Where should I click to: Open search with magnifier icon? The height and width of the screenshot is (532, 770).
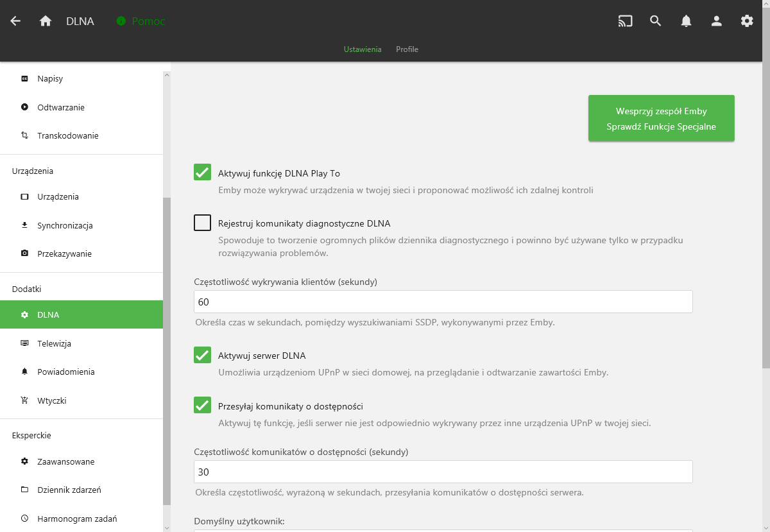pyautogui.click(x=655, y=21)
